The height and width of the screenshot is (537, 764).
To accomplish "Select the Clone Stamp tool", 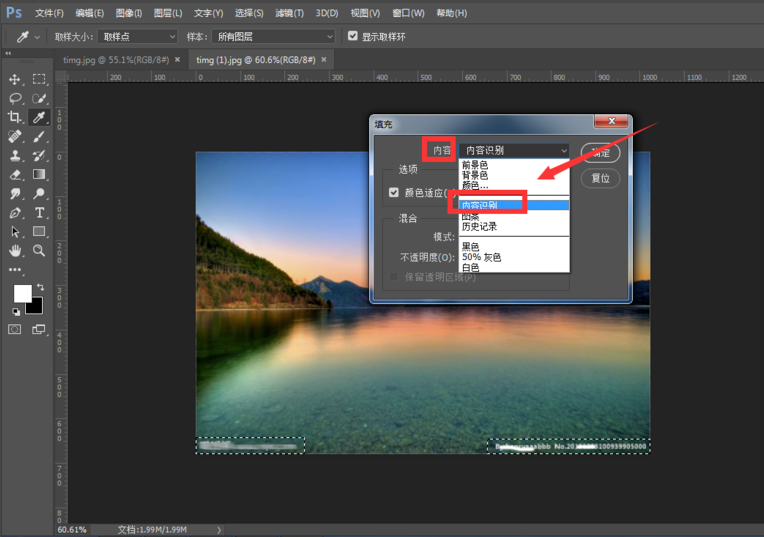I will (x=15, y=155).
